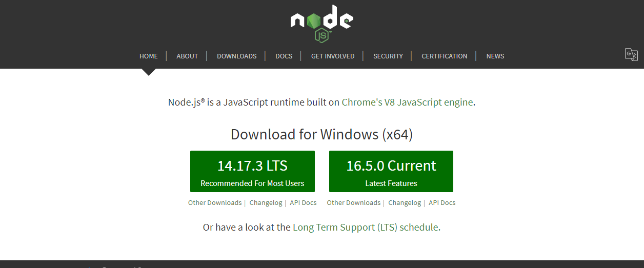Follow the Chrome's V8 JavaScript engine link

(x=407, y=102)
